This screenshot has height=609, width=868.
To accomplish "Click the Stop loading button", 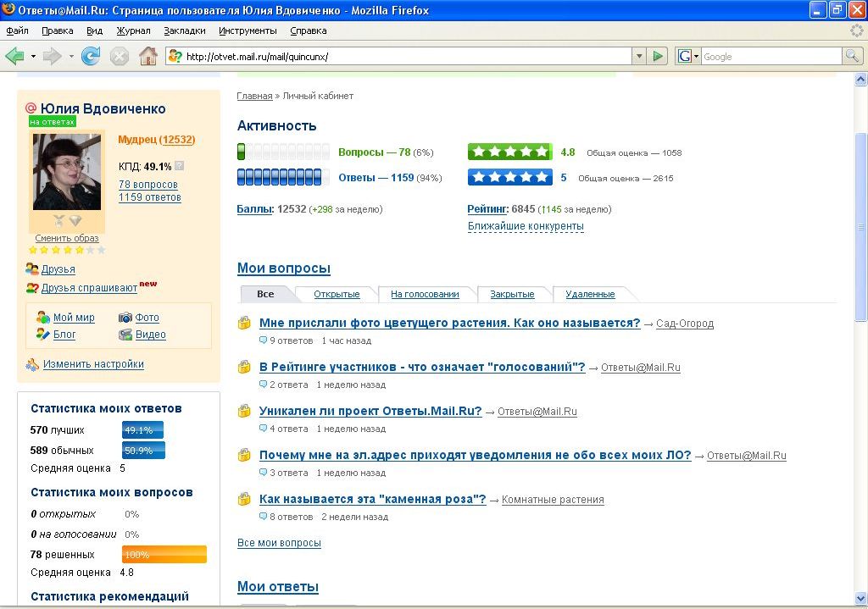I will point(119,56).
